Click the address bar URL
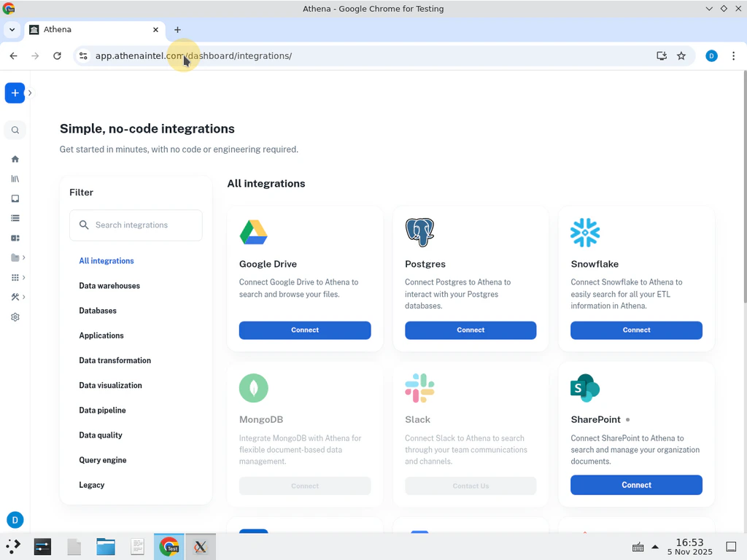The image size is (747, 560). 193,55
